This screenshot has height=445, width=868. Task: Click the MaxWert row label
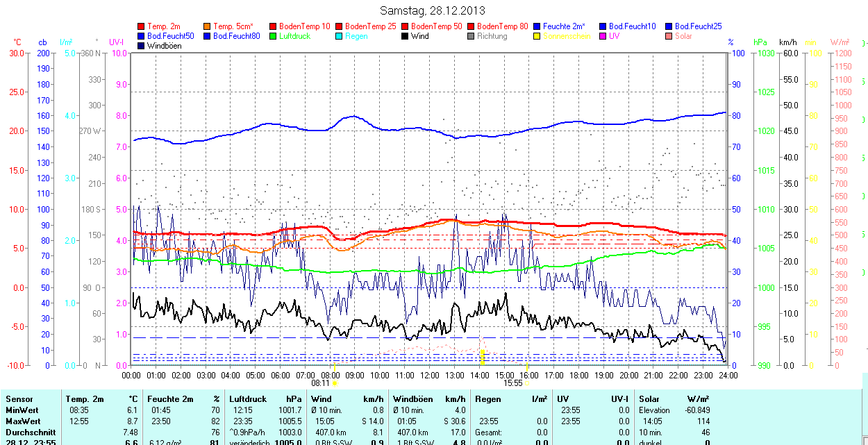24,421
